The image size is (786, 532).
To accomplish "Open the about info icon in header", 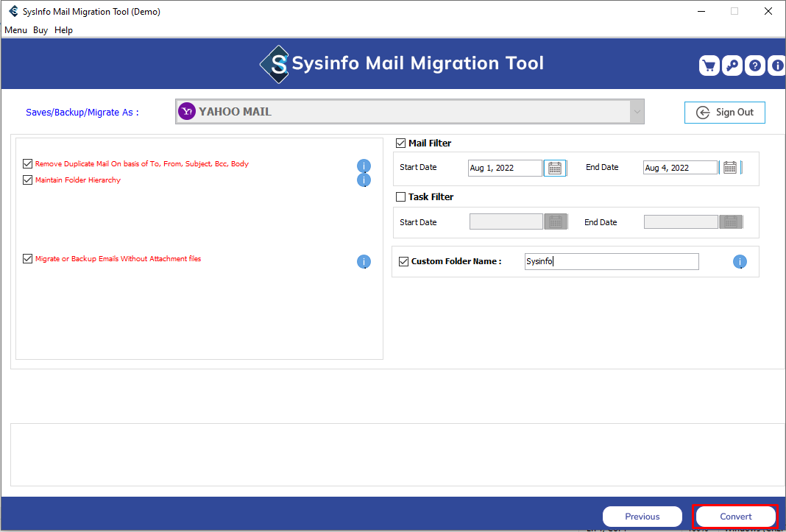I will pyautogui.click(x=777, y=65).
